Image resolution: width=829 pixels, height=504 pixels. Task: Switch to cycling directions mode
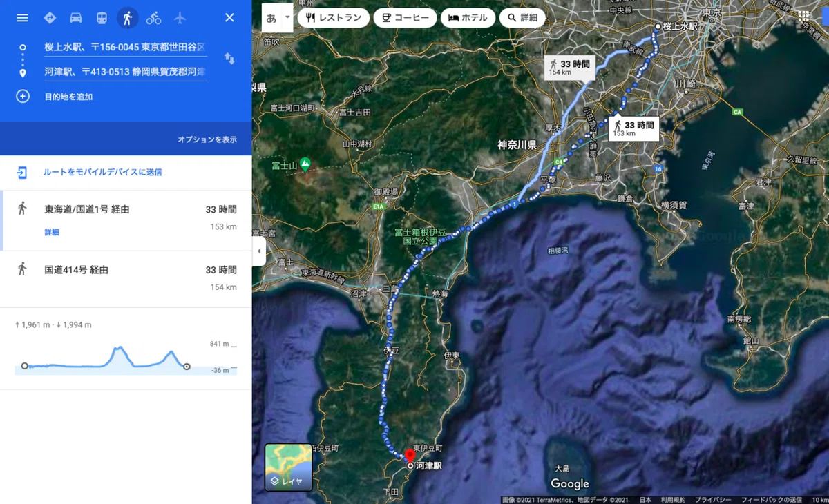coord(153,18)
